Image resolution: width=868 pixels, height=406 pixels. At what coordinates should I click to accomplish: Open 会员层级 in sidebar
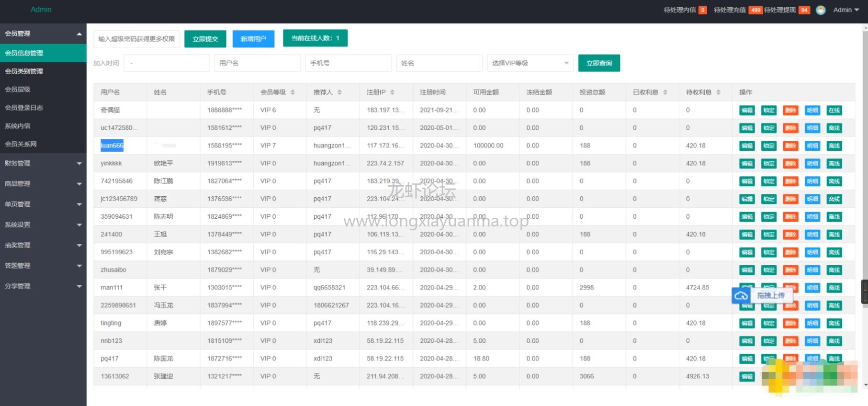pos(43,90)
